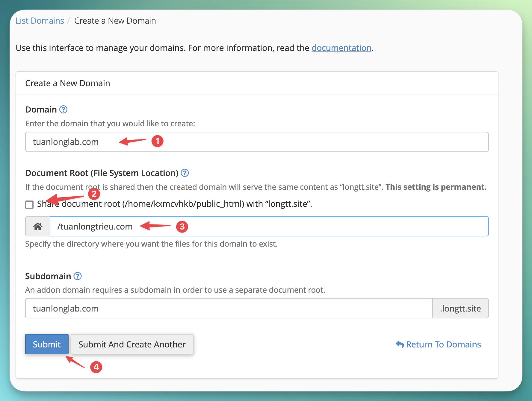The width and height of the screenshot is (532, 401).
Task: Click the red circle annotation numbered 4
Action: [96, 367]
